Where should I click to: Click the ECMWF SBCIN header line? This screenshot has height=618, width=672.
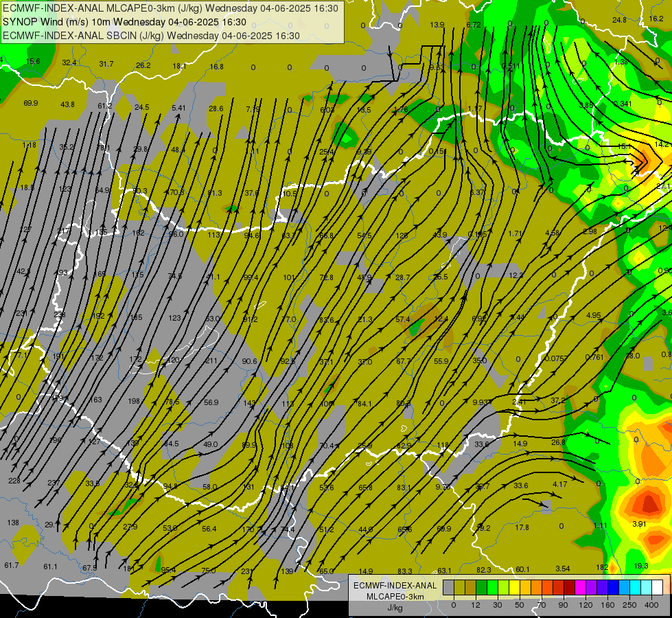point(151,36)
